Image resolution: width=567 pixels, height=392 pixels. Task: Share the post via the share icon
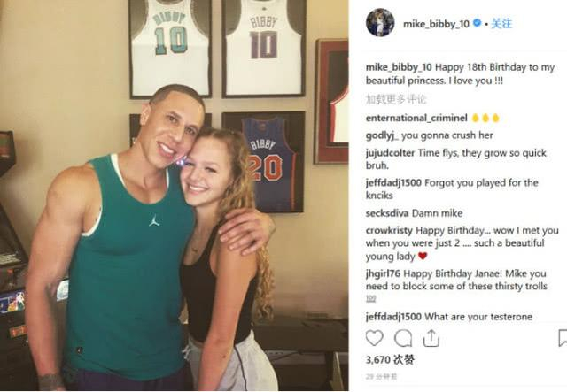(431, 339)
